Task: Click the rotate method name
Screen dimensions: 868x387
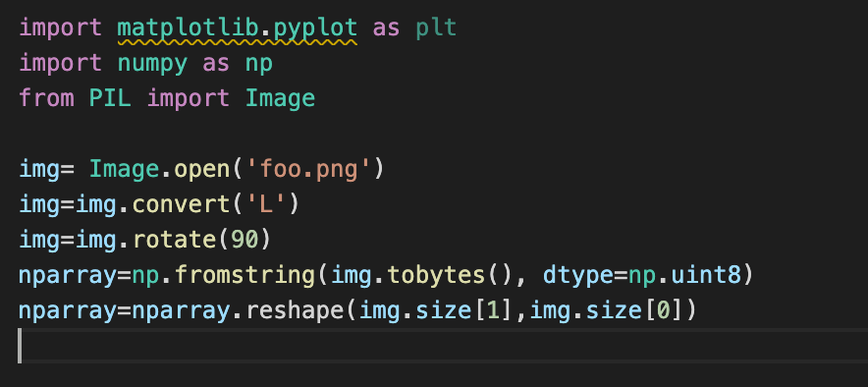Action: click(x=174, y=240)
